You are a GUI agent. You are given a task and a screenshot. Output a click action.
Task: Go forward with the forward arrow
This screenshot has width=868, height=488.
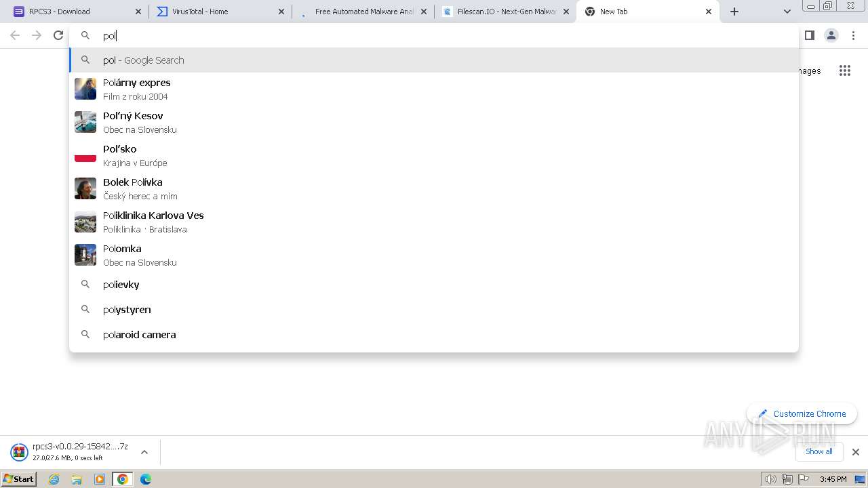[x=37, y=35]
